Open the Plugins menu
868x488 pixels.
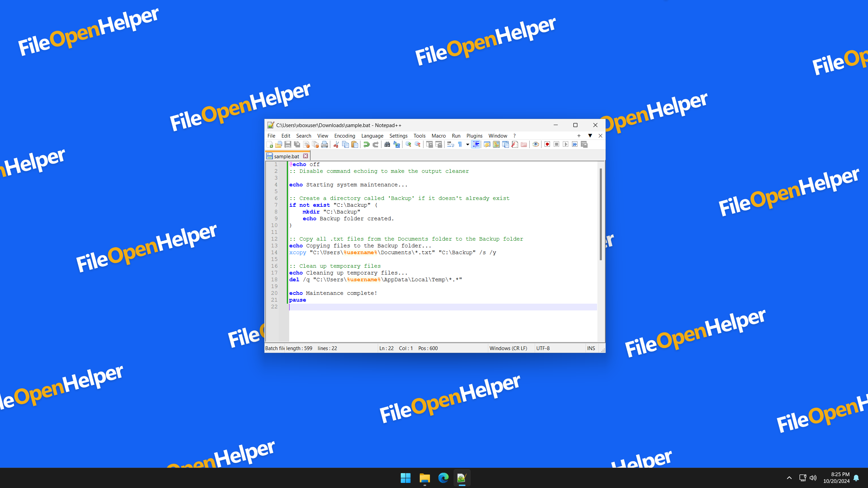474,136
